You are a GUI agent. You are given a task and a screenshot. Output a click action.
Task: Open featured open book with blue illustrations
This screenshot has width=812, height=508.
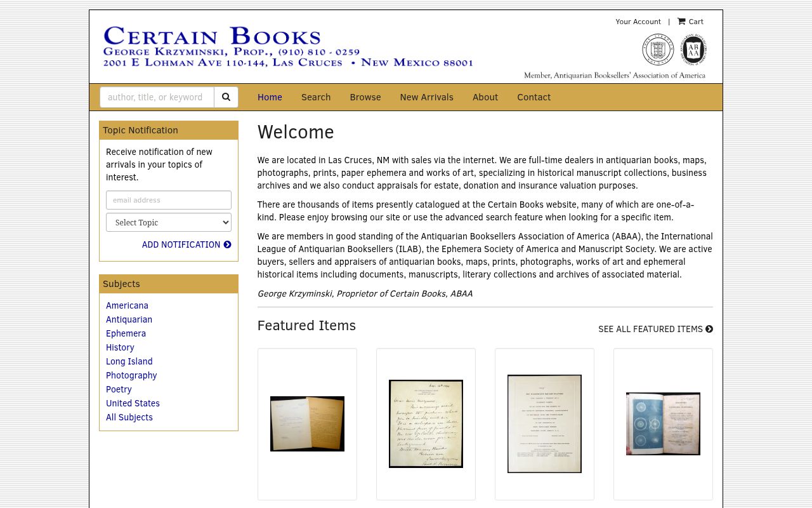coord(663,424)
